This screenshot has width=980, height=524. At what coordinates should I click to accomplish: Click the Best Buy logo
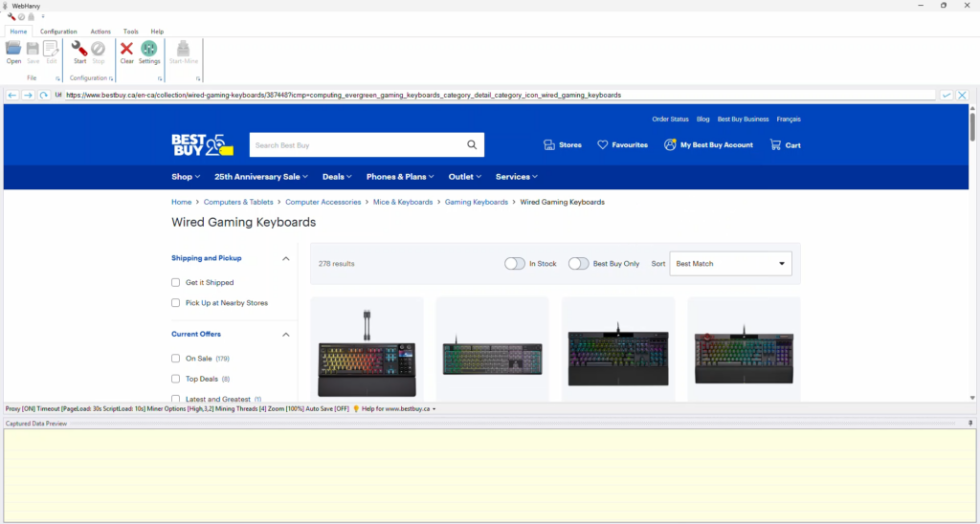[x=202, y=145]
